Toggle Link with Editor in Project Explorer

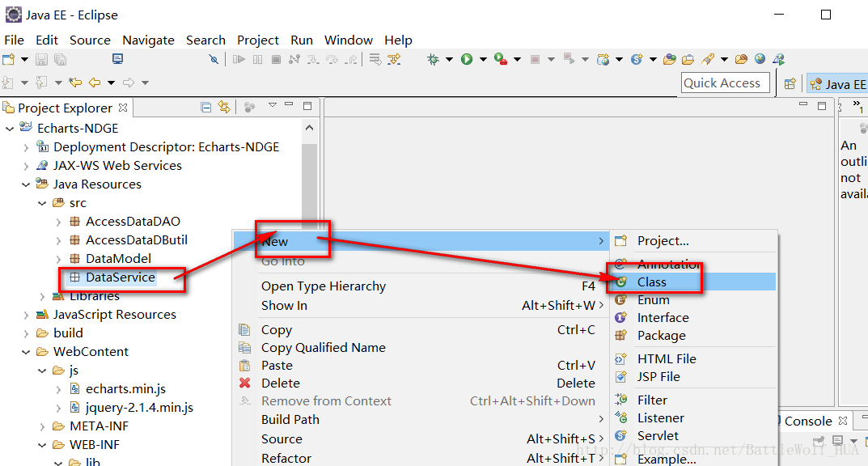point(224,107)
